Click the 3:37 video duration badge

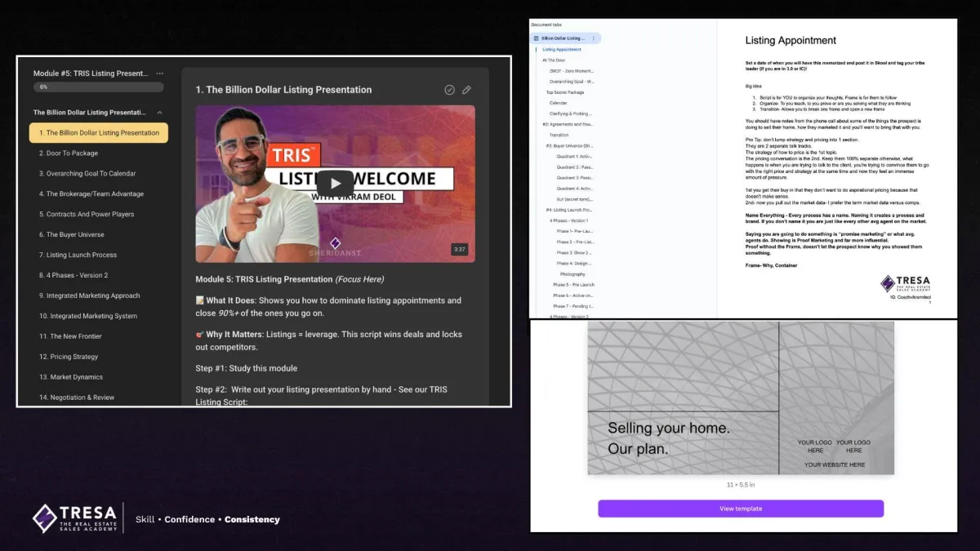coord(459,250)
